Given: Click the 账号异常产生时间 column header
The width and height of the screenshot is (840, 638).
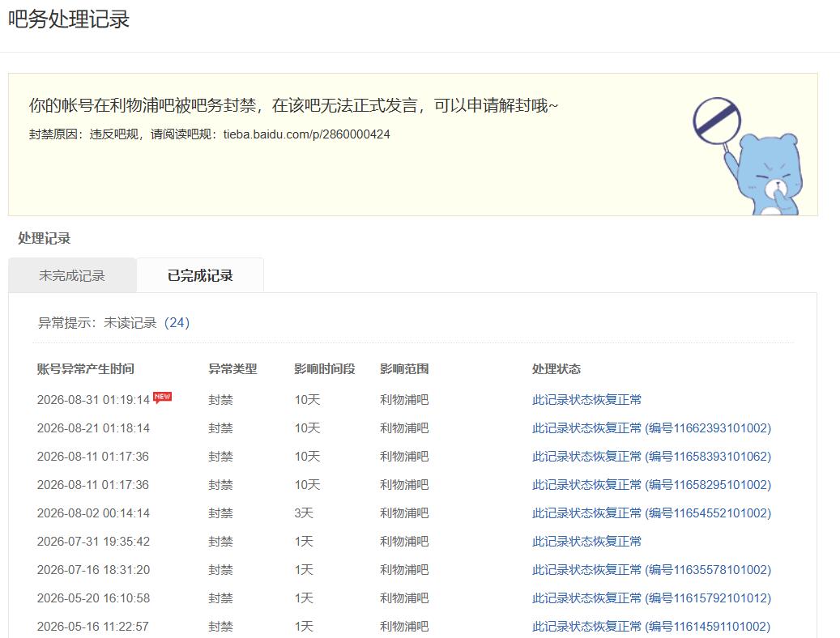Looking at the screenshot, I should click(x=86, y=369).
